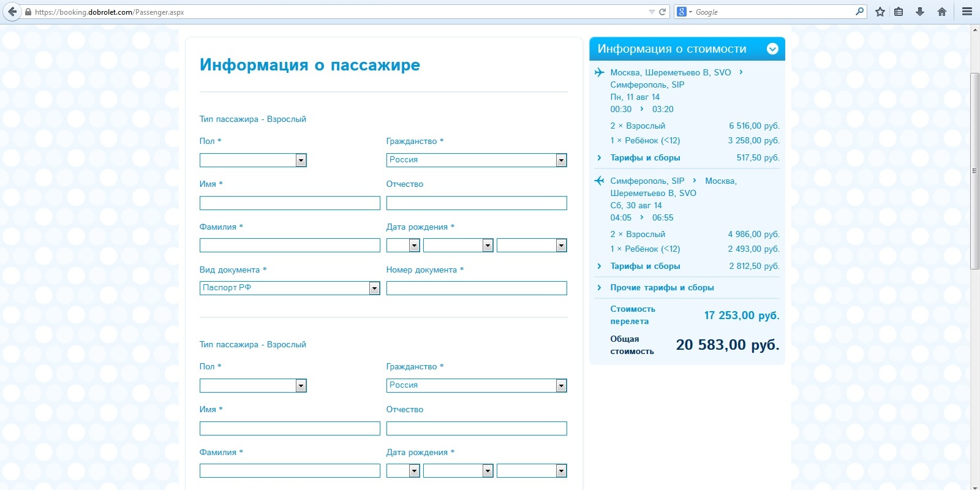Reload the page with refresh icon
The image size is (980, 490).
[662, 12]
